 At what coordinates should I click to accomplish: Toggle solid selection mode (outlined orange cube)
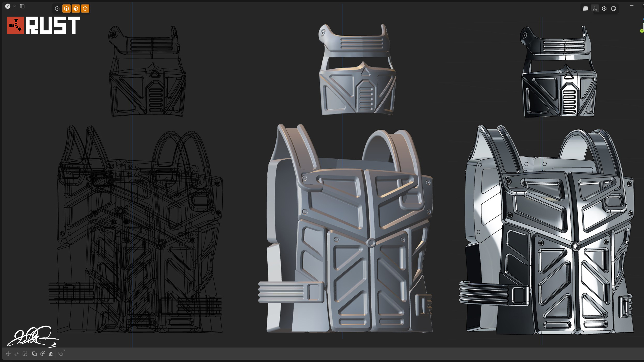(85, 9)
